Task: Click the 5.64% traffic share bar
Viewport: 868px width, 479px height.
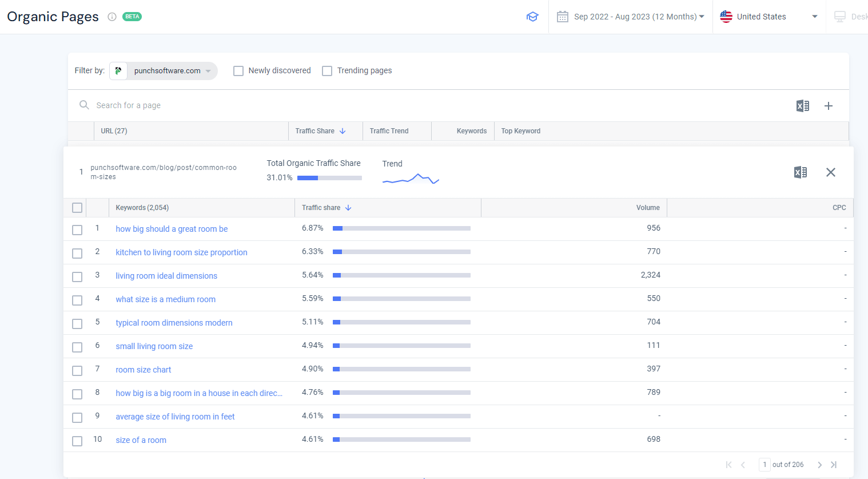Action: (401, 275)
